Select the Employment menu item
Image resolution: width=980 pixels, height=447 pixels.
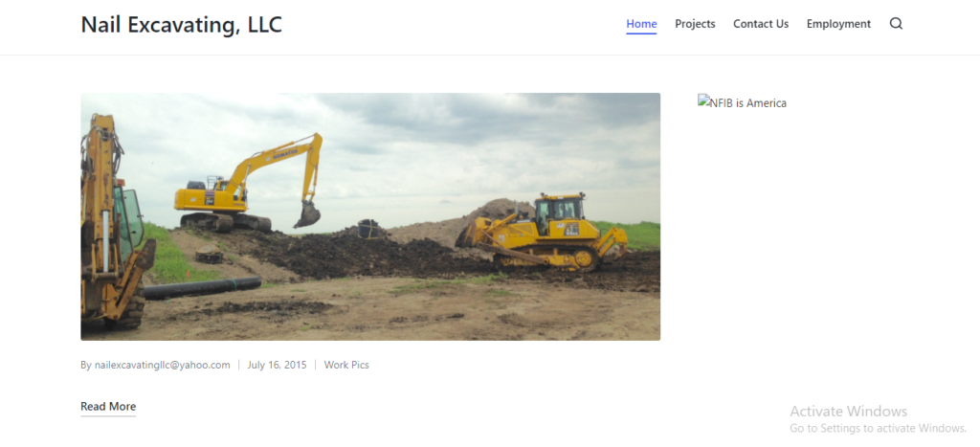point(838,24)
